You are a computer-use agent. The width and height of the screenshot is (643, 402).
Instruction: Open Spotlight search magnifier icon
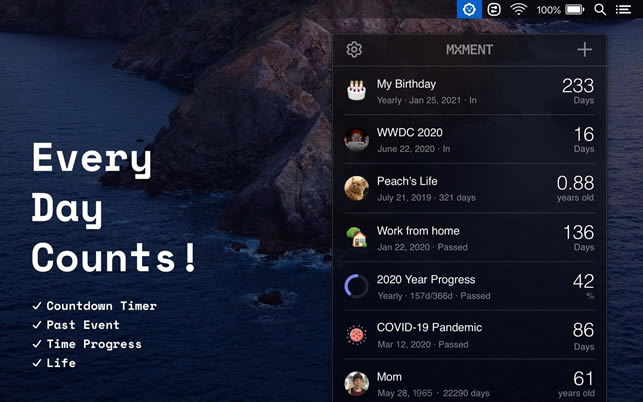600,9
